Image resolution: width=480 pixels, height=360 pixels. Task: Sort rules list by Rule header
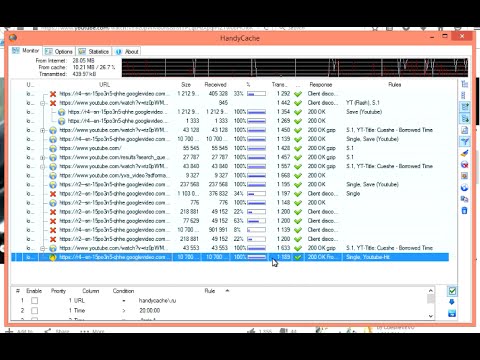click(210, 291)
